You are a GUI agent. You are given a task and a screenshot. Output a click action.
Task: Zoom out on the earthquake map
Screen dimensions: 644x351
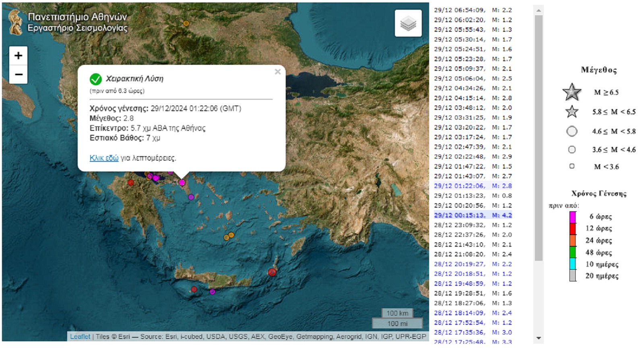(x=18, y=74)
